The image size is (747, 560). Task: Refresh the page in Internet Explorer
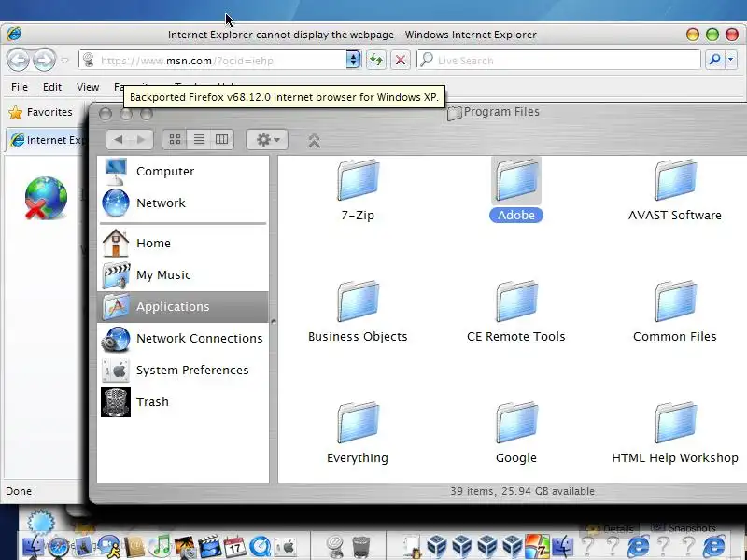pos(376,60)
